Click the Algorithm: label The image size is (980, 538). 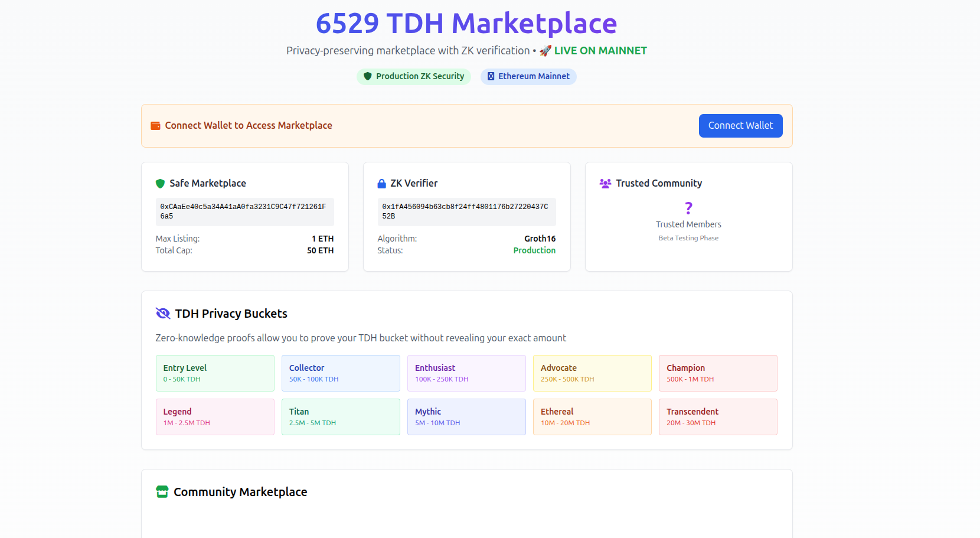(x=397, y=239)
